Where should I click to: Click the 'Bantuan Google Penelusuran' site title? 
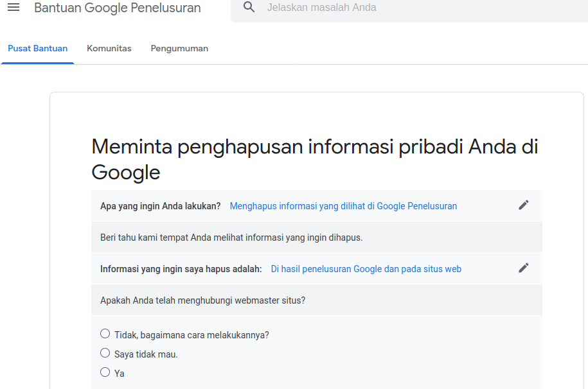point(118,8)
